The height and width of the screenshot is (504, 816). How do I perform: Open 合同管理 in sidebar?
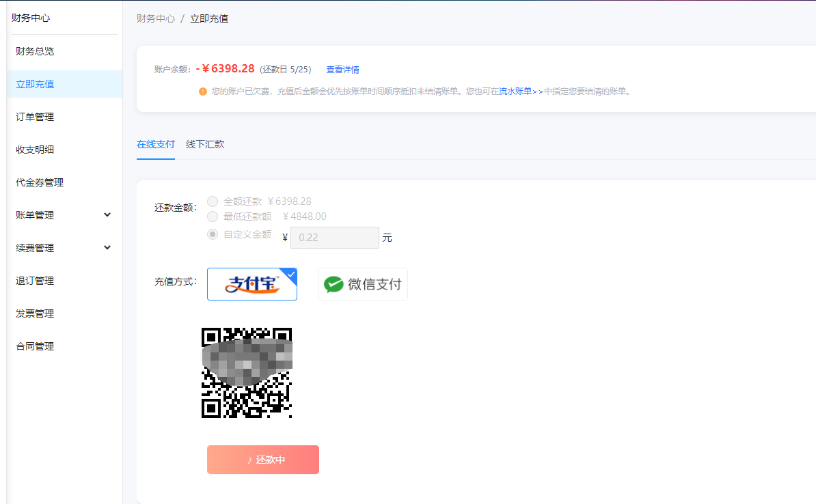(x=35, y=346)
